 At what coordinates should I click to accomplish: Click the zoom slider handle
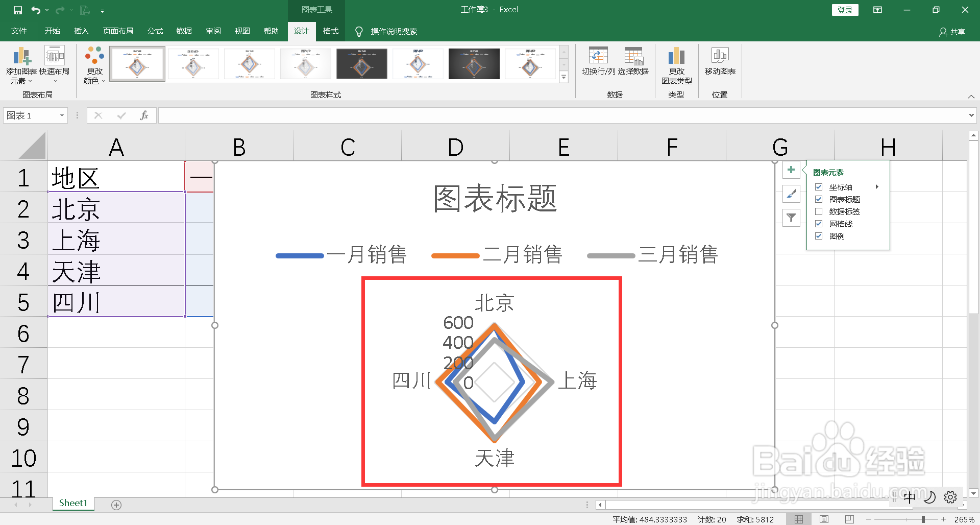coord(923,519)
